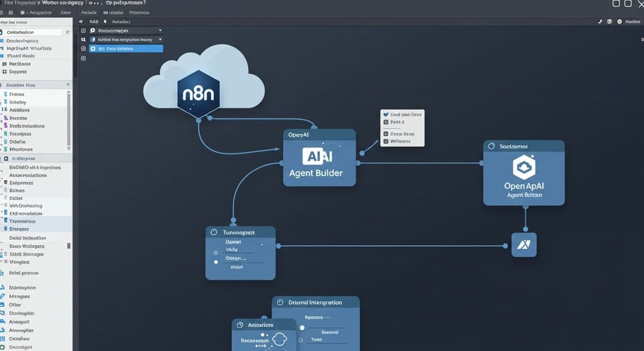Expand the first dropdown in the top-left canvas panel
644x351 pixels.
point(160,30)
